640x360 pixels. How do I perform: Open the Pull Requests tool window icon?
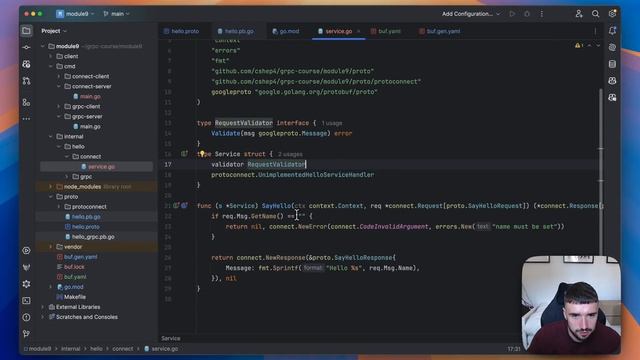[x=26, y=81]
